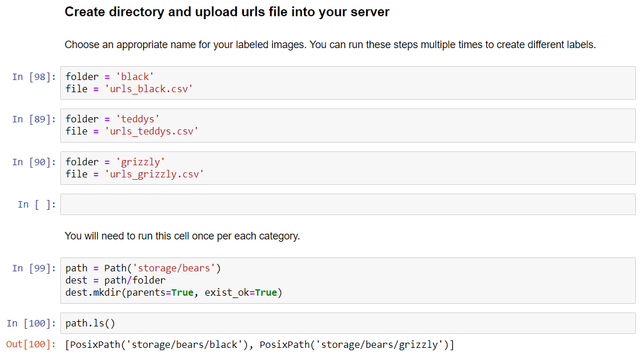Click output PosixPath('storage/bears/black')

pos(159,344)
